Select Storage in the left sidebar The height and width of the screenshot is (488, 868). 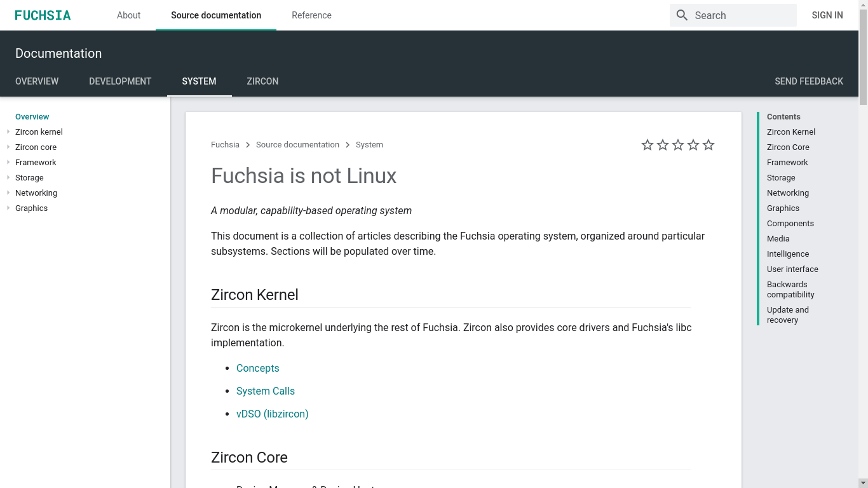[29, 178]
